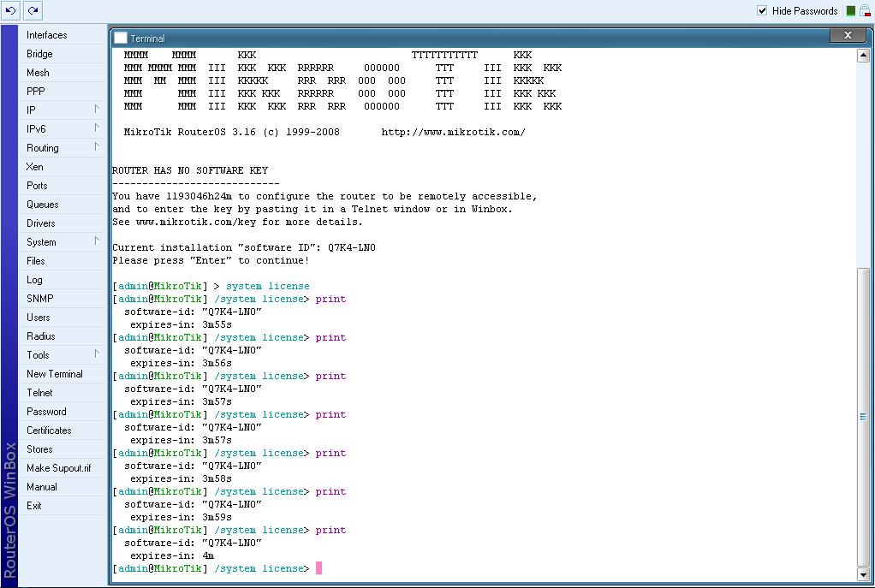Open Telnet from the sidebar
The width and height of the screenshot is (875, 588).
pos(63,393)
